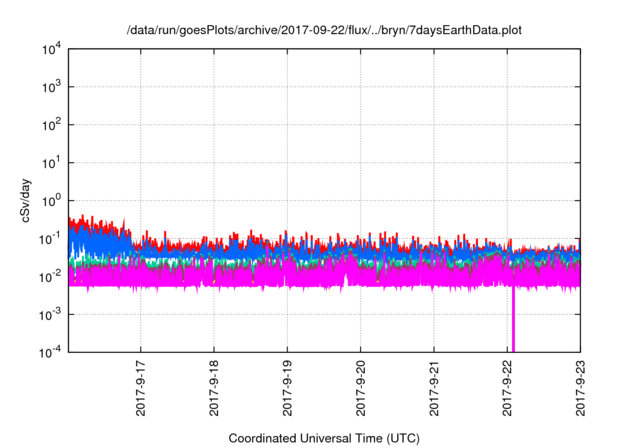
Task: Click the 10^0 y-axis tick label
Action: (52, 201)
